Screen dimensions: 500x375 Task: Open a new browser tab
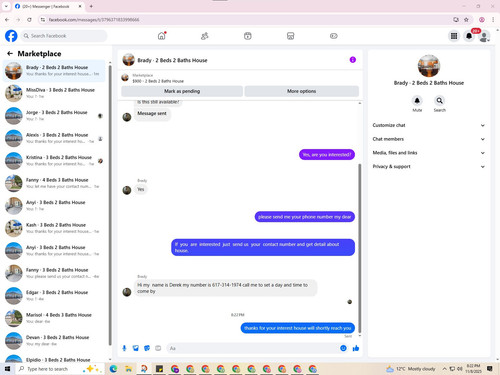[91, 6]
